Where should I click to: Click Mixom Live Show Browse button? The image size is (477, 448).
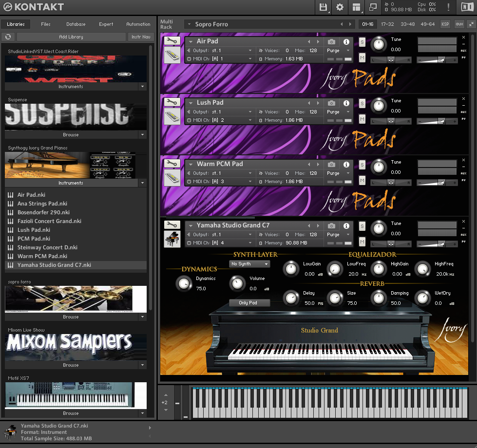[71, 365]
